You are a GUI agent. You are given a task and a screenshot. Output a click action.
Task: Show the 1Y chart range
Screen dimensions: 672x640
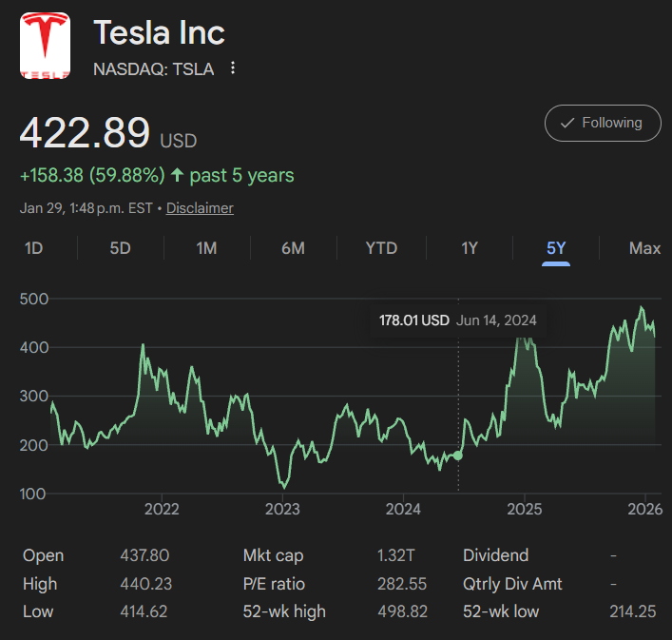click(470, 248)
